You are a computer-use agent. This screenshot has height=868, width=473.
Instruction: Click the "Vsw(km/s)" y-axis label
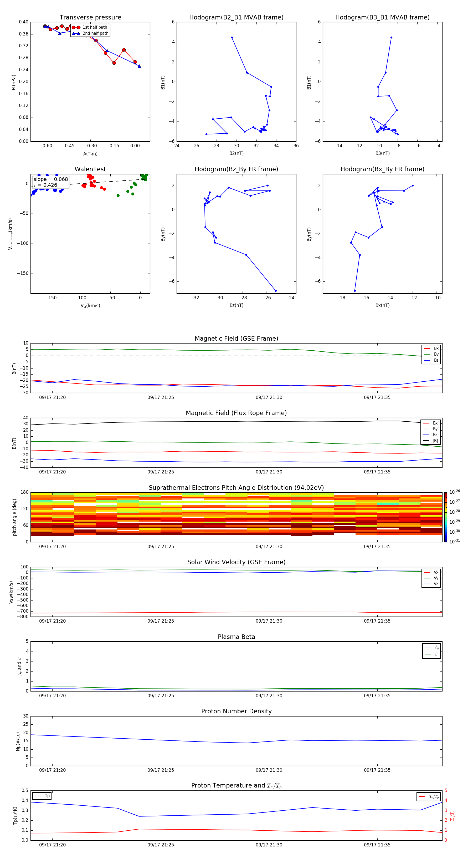[x=11, y=592]
